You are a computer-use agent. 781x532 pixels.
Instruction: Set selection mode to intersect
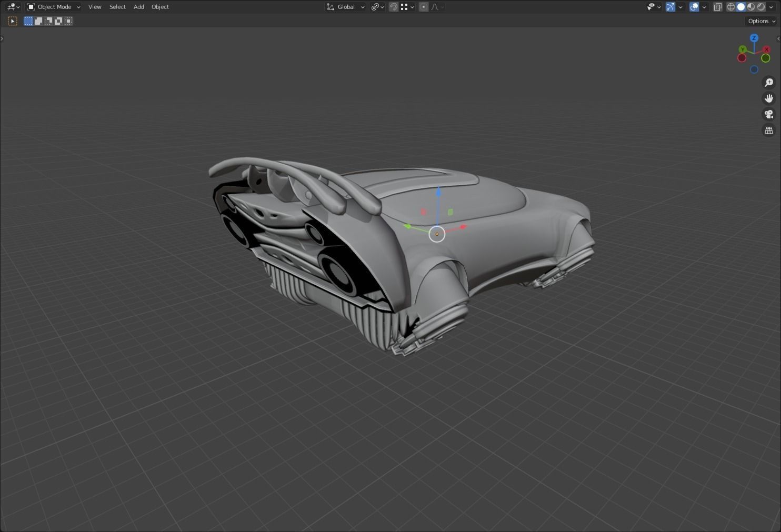[x=68, y=21]
